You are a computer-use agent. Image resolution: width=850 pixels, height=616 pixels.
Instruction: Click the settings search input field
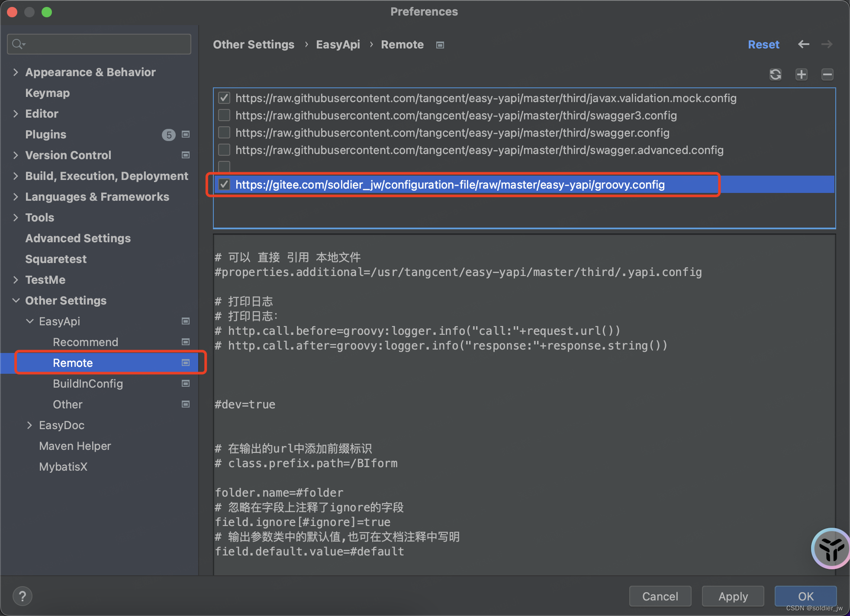pyautogui.click(x=104, y=44)
